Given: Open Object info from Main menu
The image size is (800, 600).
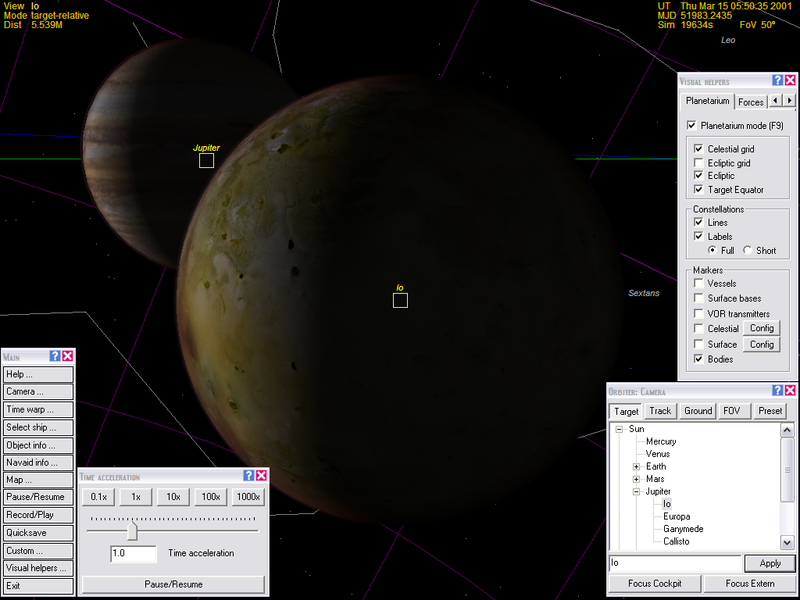Looking at the screenshot, I should (38, 445).
